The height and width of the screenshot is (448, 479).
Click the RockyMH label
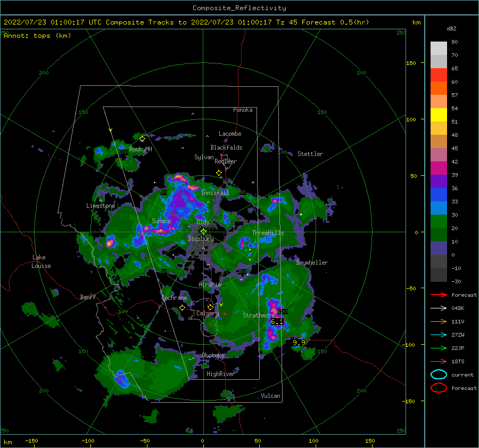pyautogui.click(x=140, y=149)
